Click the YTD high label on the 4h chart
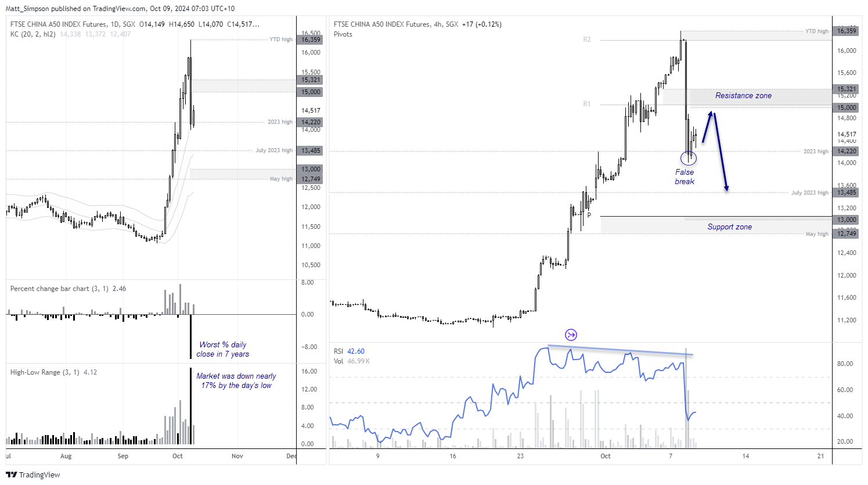868x485 pixels. click(x=816, y=31)
